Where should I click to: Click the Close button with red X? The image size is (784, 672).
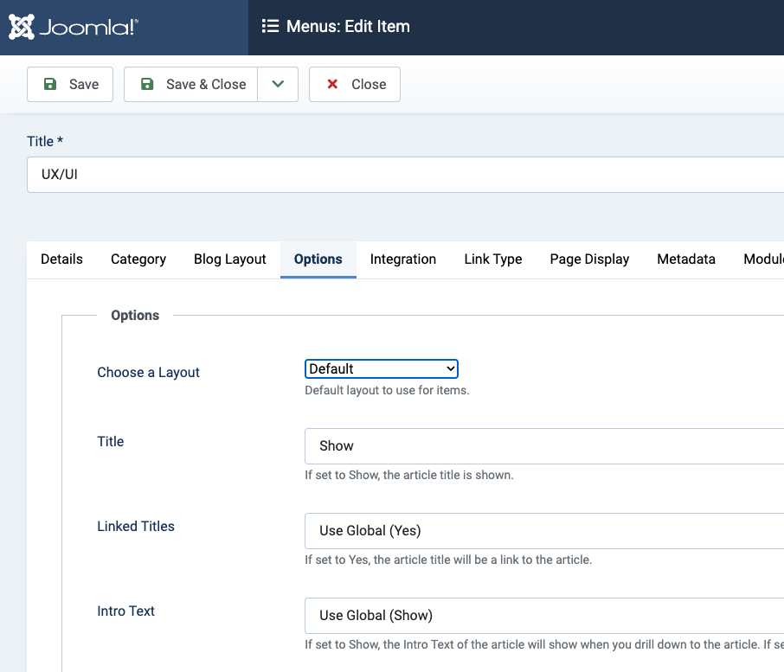[355, 84]
